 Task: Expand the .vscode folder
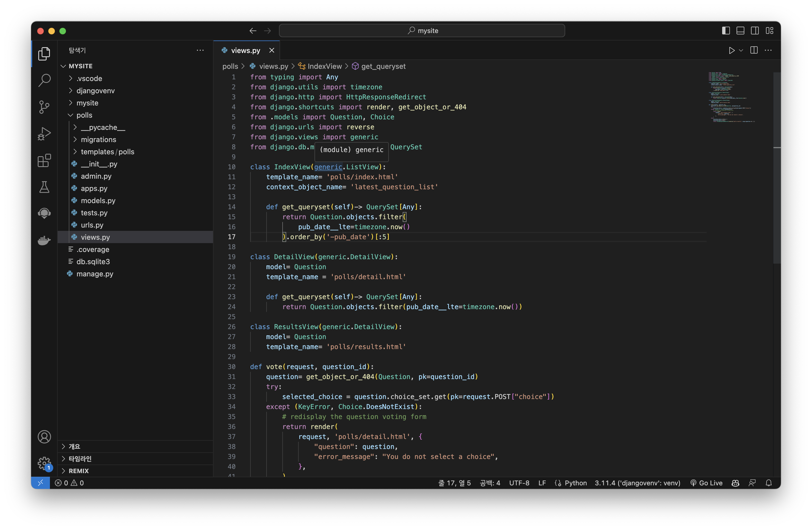135,78
